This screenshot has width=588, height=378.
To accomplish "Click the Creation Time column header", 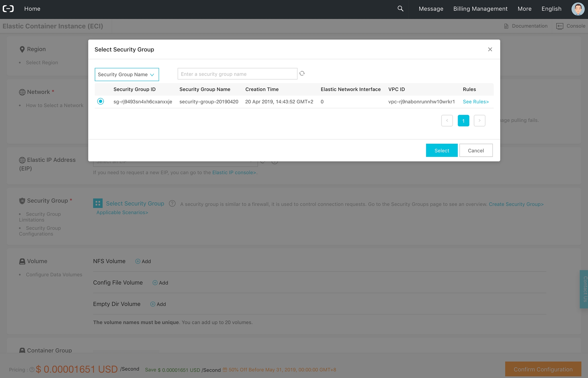I will pos(262,89).
